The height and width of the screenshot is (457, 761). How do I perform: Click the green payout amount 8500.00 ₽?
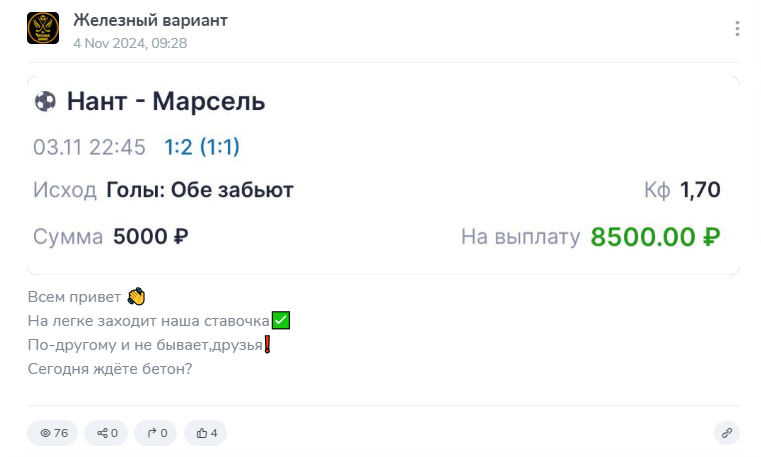[655, 237]
